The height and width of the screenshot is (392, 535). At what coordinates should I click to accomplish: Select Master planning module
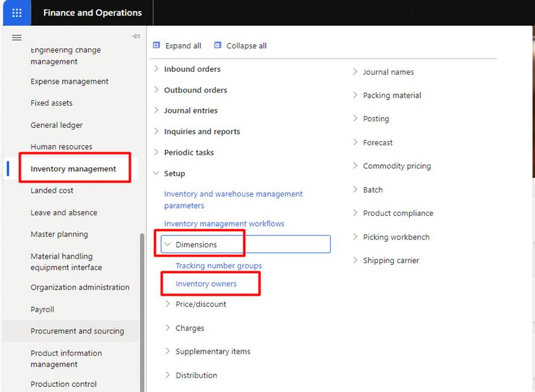[x=59, y=234]
